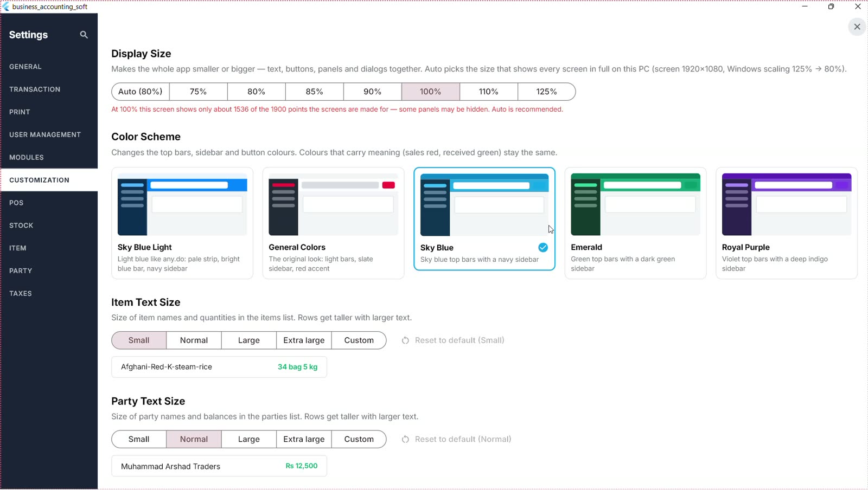868x490 pixels.
Task: Apply the Royal Purple color scheme
Action: click(x=787, y=223)
